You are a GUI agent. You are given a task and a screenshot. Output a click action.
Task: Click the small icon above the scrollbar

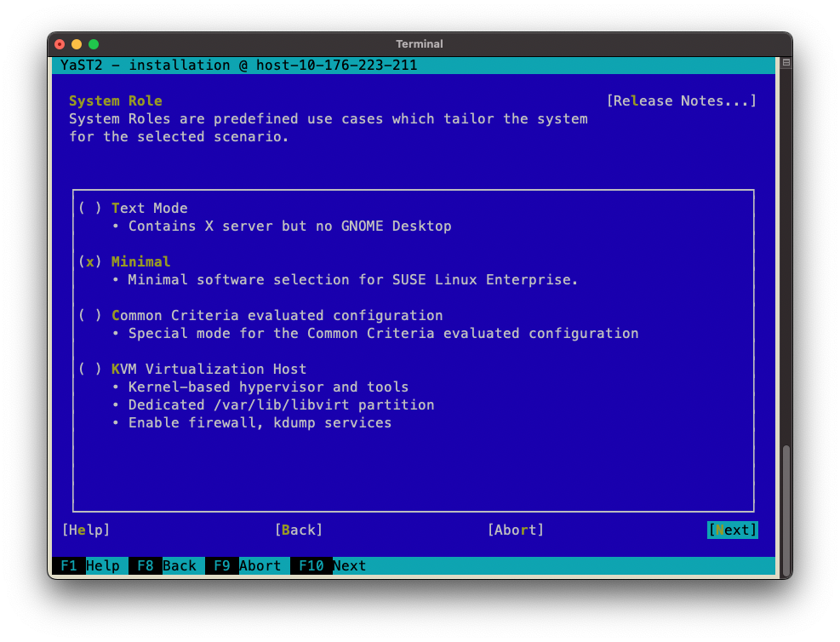tap(786, 63)
